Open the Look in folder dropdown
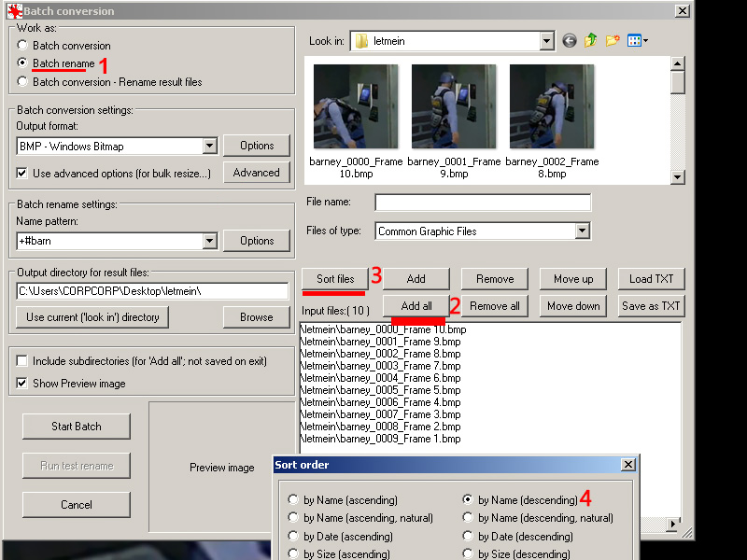Viewport: 747px width, 560px height. (547, 41)
